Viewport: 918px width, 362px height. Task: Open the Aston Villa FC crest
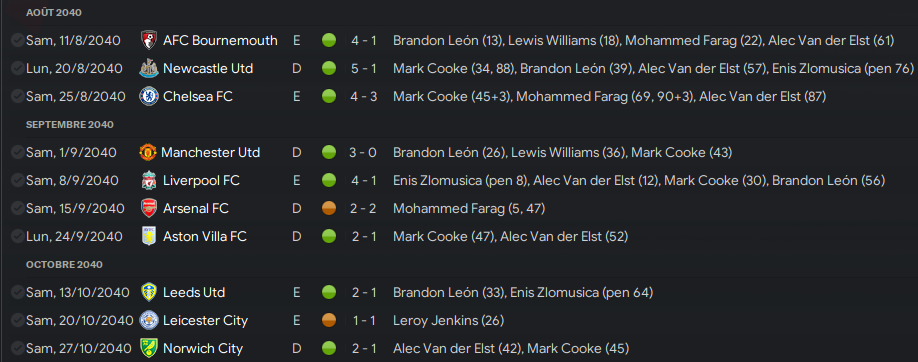149,237
